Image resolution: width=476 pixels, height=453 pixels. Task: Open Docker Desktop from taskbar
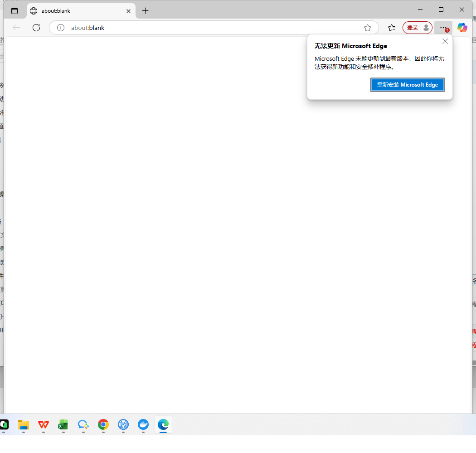tap(143, 424)
